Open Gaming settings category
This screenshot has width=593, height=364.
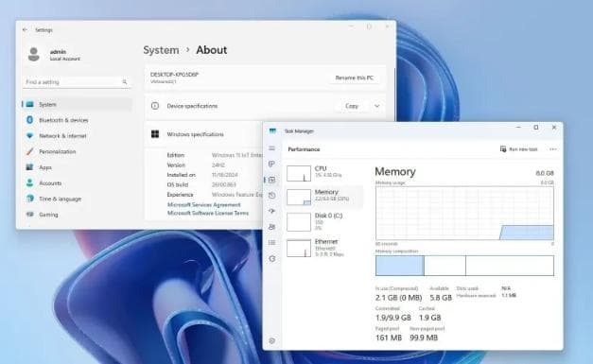pos(77,215)
